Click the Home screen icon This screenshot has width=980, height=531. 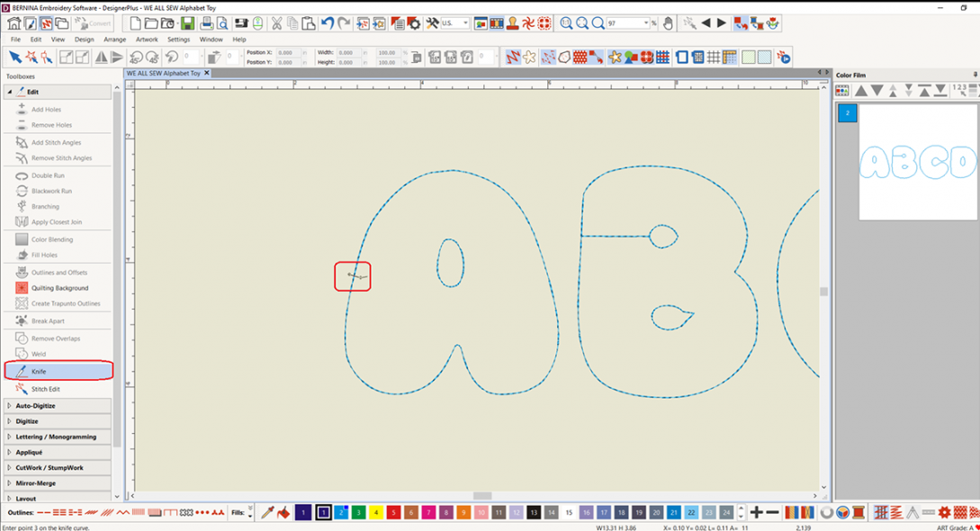tap(14, 23)
